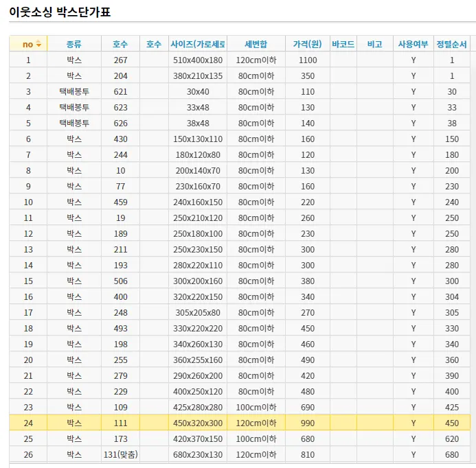Click 택배봉투 in the row with 호수 621
Image resolution: width=476 pixels, height=468 pixels.
pyautogui.click(x=74, y=91)
